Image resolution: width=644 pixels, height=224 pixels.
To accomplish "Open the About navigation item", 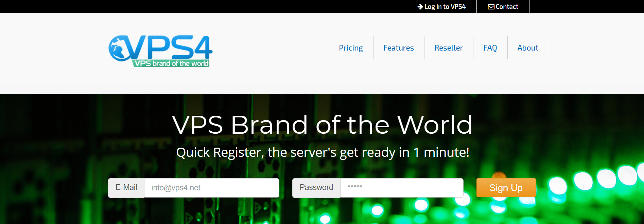I will pos(528,48).
